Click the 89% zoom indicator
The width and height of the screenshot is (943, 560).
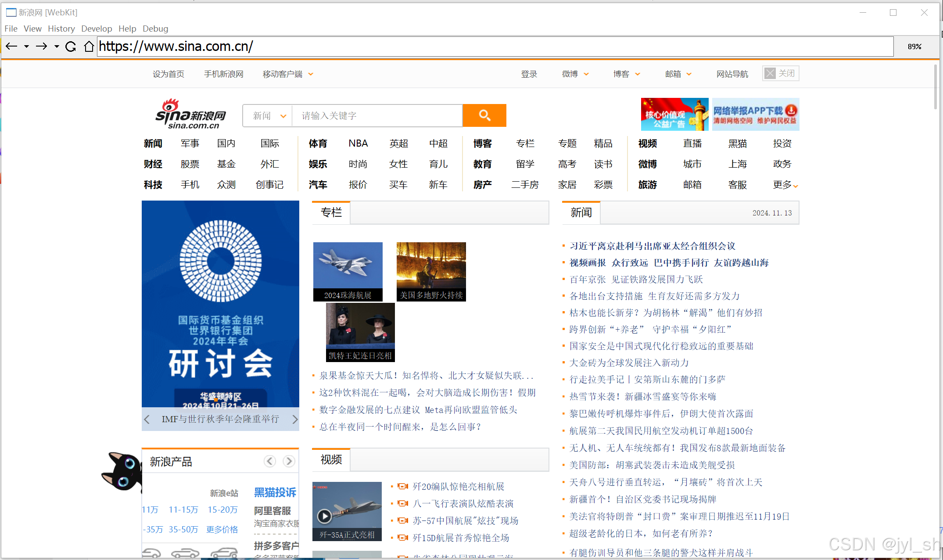[914, 47]
